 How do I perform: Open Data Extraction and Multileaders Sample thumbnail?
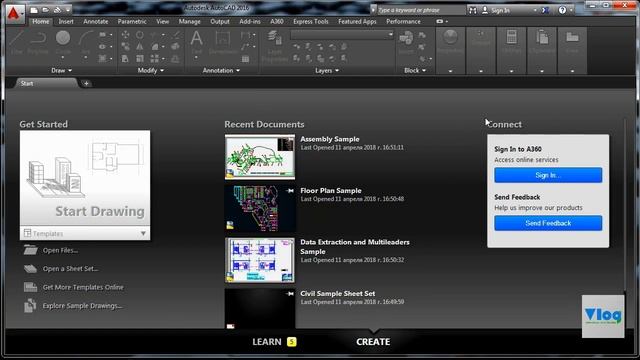click(260, 260)
